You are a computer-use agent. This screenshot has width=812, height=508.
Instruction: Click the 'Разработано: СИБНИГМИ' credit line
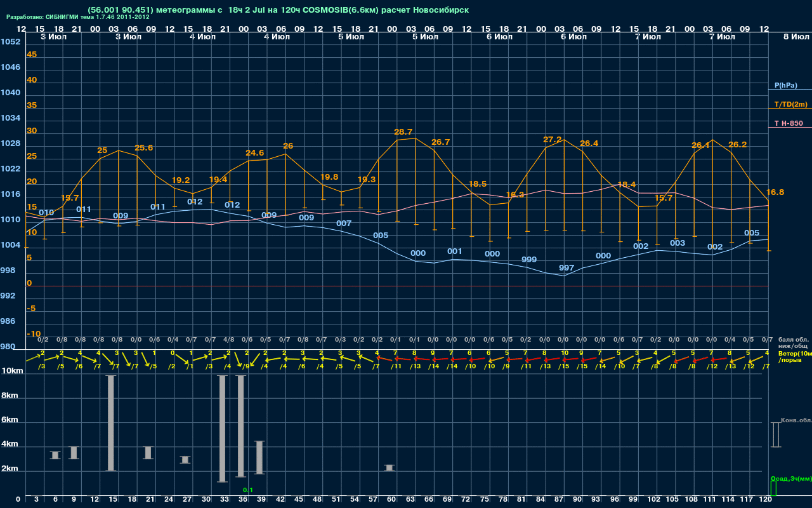78,18
